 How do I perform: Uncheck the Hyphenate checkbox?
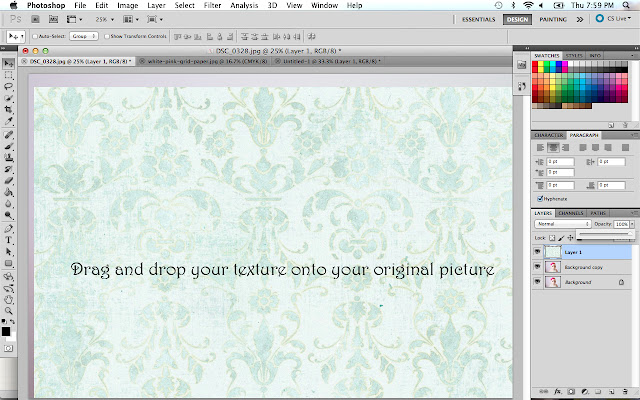[540, 198]
